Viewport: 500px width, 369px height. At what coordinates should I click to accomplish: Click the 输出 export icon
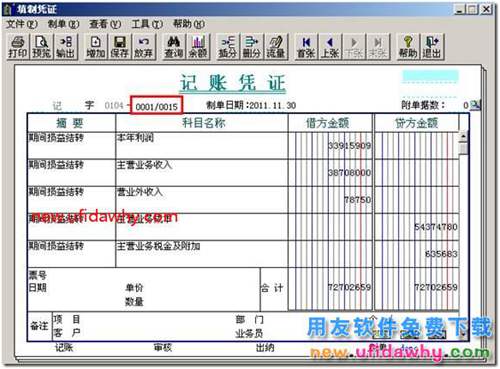65,47
